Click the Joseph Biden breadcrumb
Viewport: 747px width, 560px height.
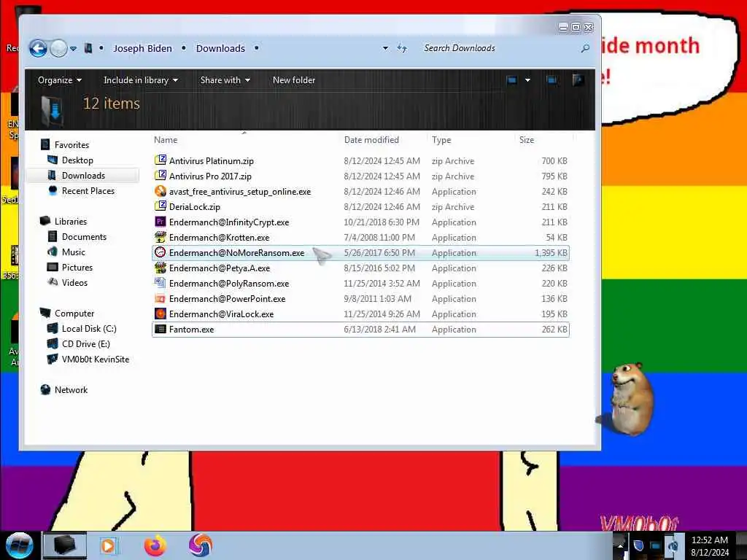coord(142,49)
